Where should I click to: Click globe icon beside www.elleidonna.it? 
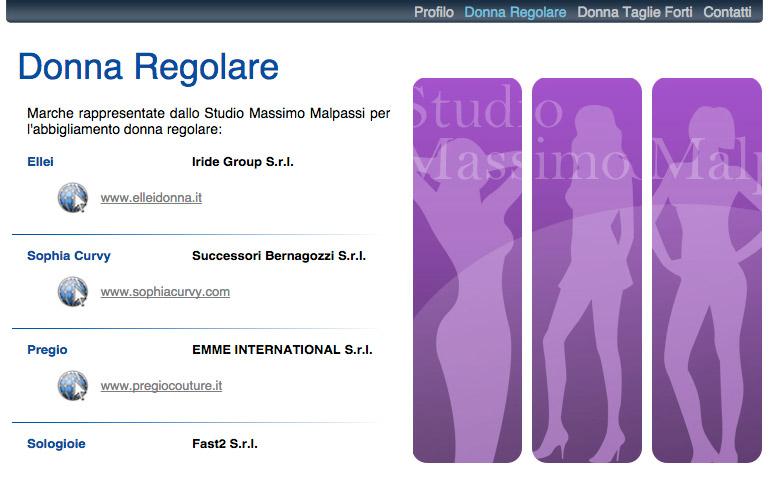tap(73, 197)
